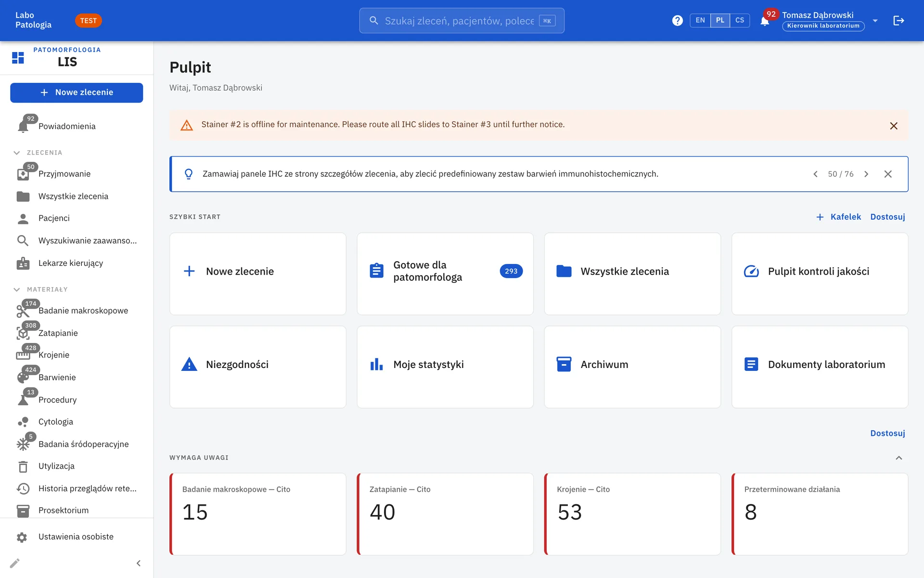Image resolution: width=924 pixels, height=578 pixels.
Task: Click the Badania śródoperacyjne snowflake icon
Action: click(x=23, y=444)
